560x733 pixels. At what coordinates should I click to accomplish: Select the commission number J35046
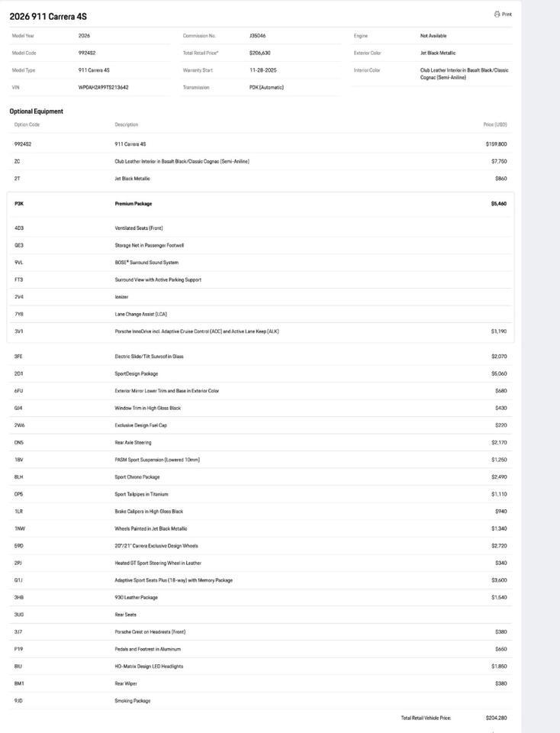coord(257,36)
